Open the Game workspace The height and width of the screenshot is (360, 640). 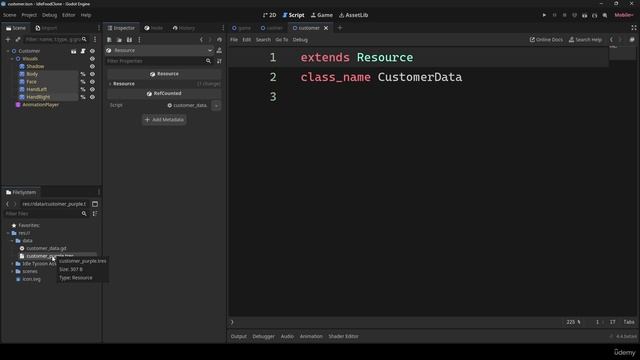[322, 15]
